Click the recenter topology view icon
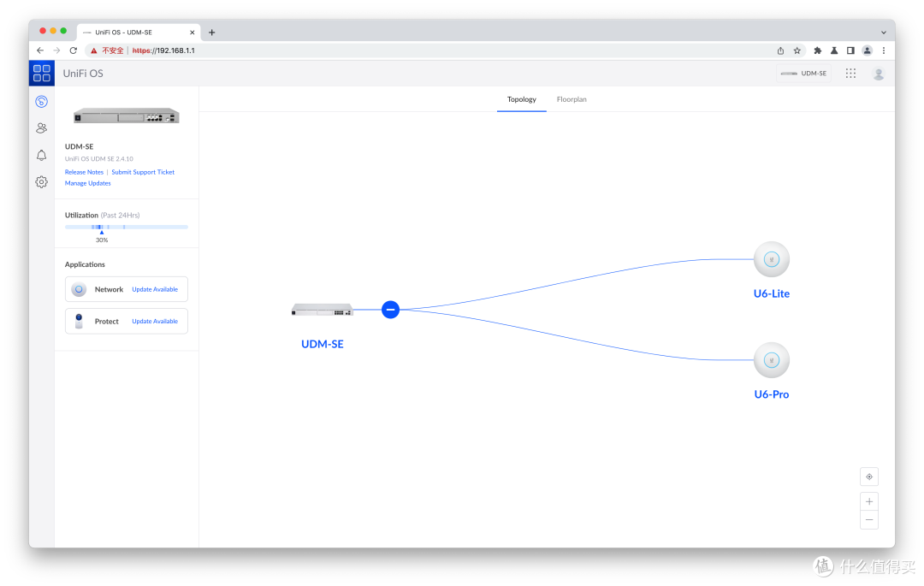The height and width of the screenshot is (586, 924). click(869, 476)
